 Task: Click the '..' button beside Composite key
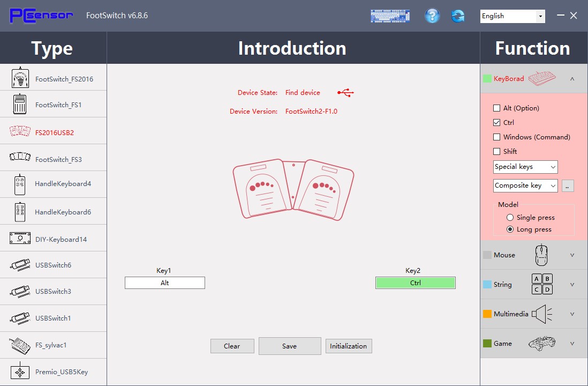tap(567, 185)
